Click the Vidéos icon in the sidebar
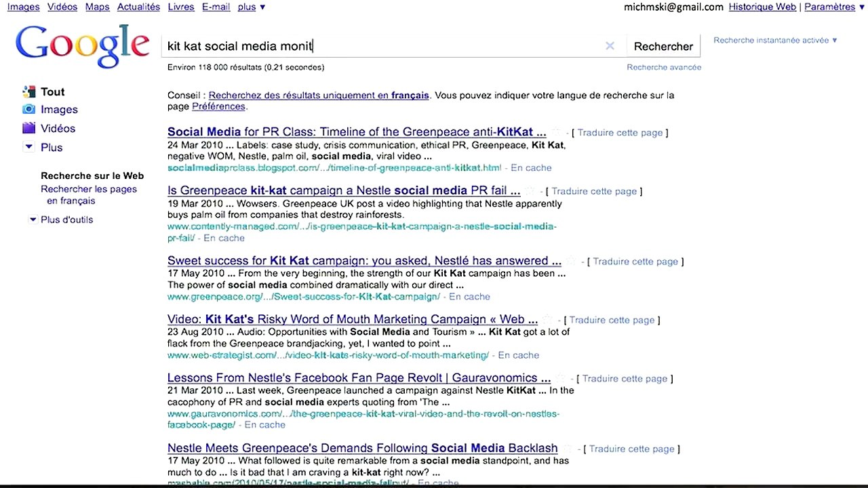868x488 pixels. point(28,128)
